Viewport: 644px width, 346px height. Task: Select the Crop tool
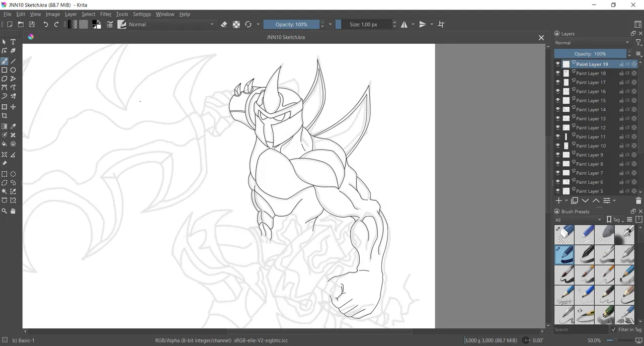pyautogui.click(x=5, y=116)
